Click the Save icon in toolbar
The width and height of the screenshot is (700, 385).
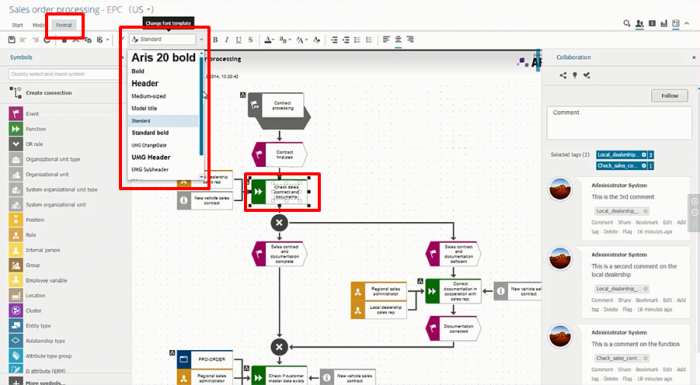tap(12, 40)
